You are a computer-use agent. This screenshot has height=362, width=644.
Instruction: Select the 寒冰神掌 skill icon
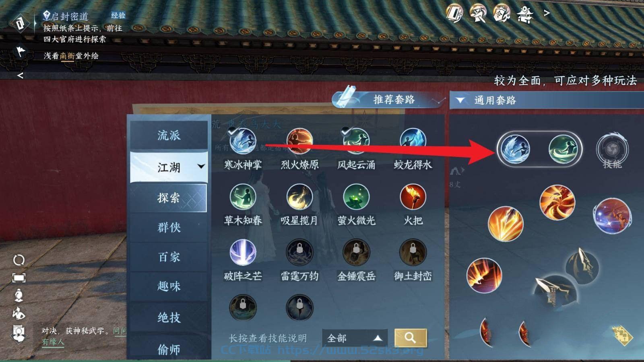[243, 141]
